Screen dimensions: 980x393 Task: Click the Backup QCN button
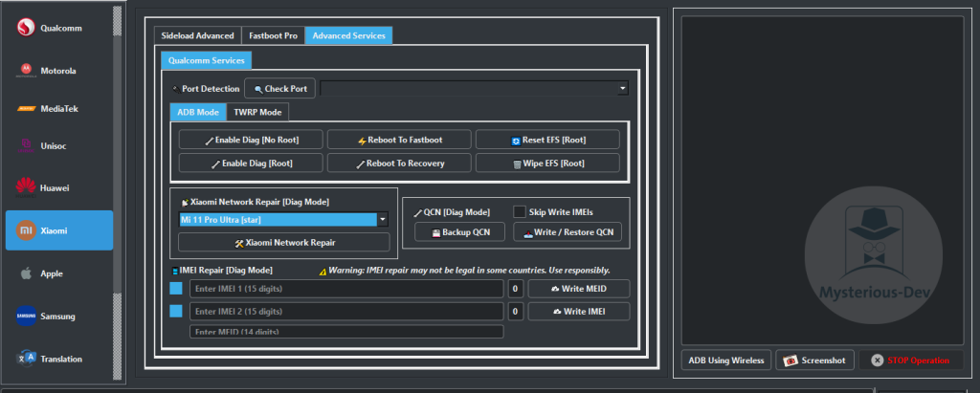coord(459,232)
